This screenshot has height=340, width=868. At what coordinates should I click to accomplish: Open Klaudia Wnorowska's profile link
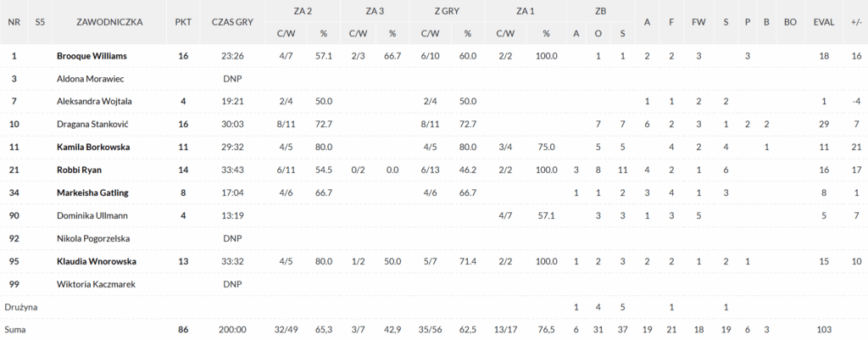tap(97, 261)
